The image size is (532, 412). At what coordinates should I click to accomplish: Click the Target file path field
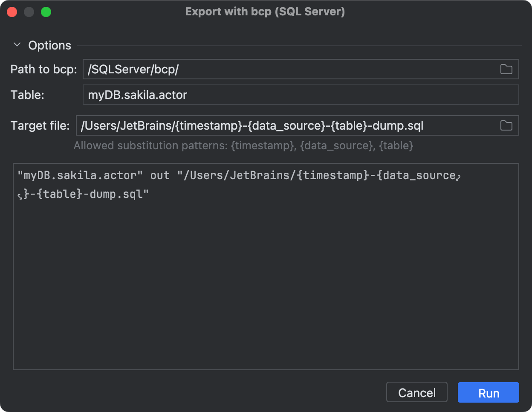pos(298,125)
